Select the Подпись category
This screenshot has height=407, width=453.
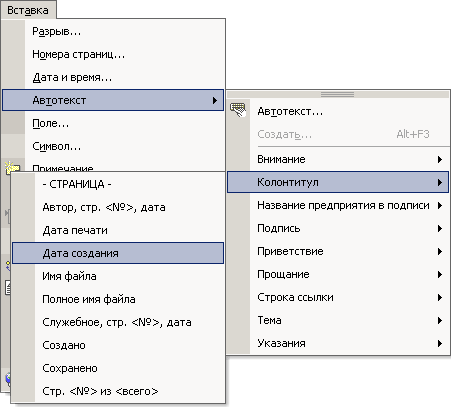pyautogui.click(x=338, y=228)
